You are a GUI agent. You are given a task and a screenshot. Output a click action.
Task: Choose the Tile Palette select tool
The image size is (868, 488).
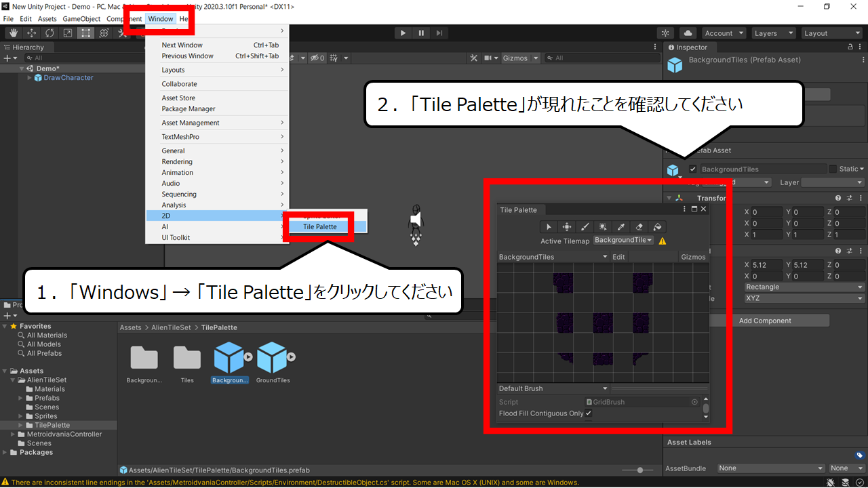tap(549, 227)
